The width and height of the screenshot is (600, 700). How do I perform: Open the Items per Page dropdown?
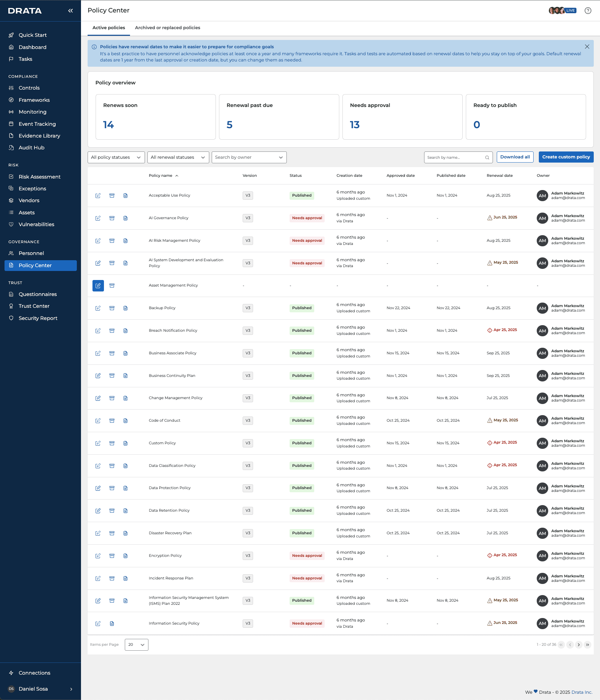136,645
